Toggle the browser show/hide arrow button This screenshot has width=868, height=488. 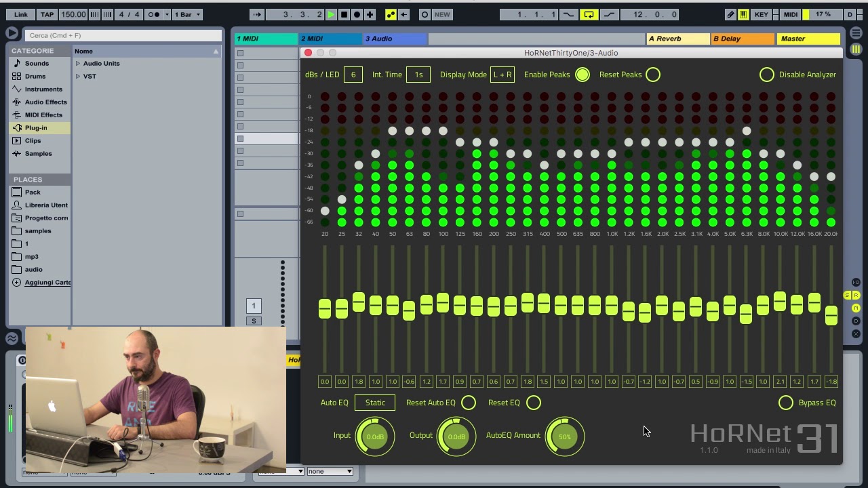pos(12,33)
